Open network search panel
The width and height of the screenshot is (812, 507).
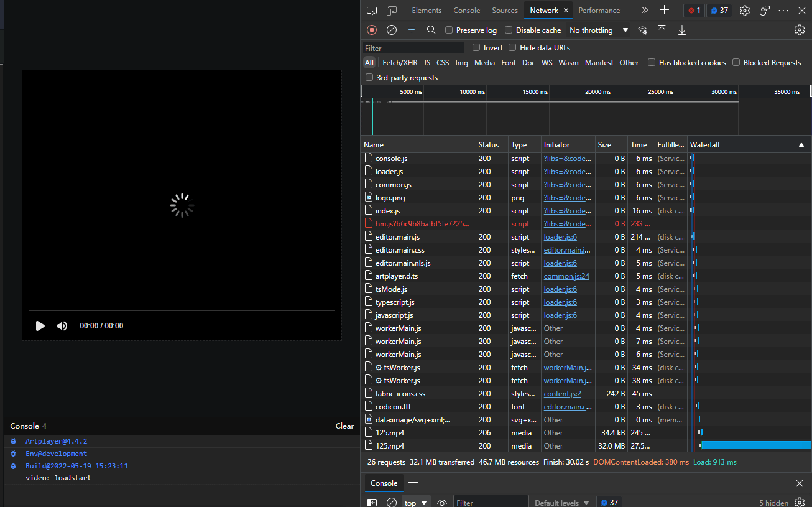point(431,30)
